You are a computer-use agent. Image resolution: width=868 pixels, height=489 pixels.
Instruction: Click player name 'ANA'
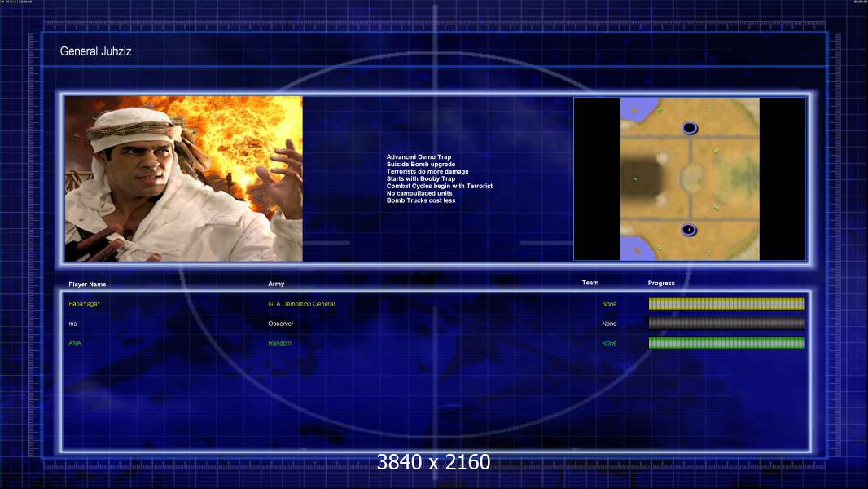pos(75,343)
